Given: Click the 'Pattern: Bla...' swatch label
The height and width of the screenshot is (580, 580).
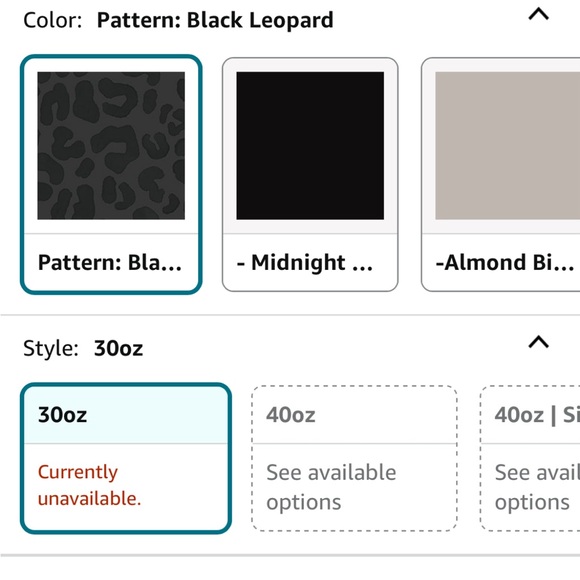Looking at the screenshot, I should click(110, 263).
